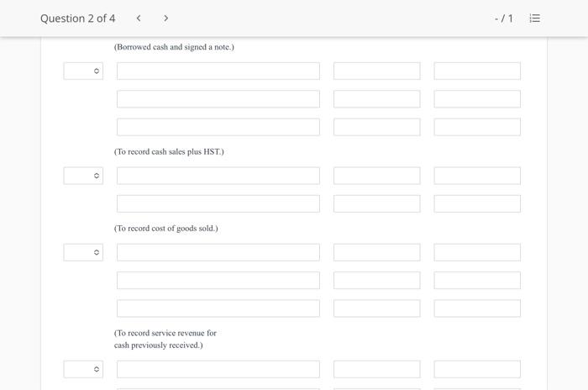Click the '- / 1' score indicator

[504, 18]
